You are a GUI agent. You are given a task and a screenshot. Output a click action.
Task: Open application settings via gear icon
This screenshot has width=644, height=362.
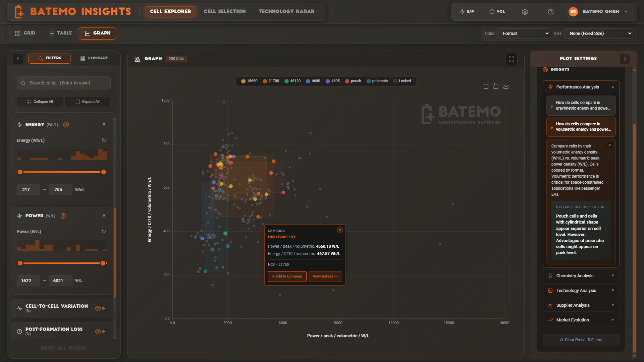[x=525, y=11]
